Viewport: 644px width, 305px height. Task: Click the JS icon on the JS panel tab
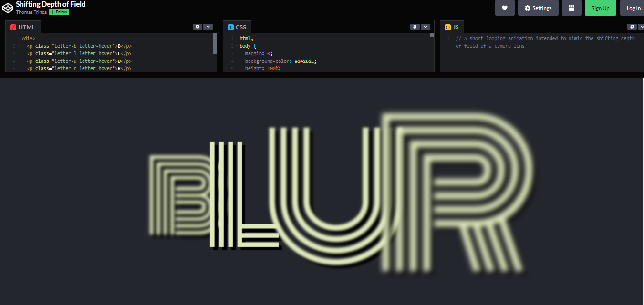(447, 27)
